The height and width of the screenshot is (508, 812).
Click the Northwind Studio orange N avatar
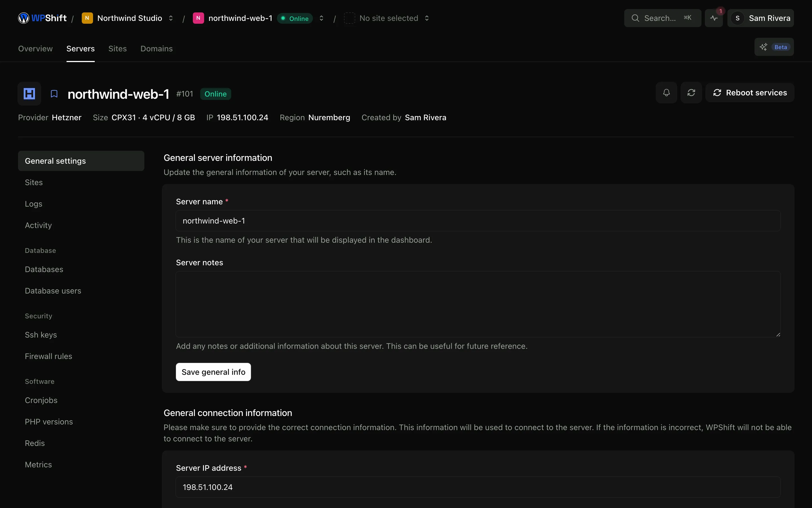tap(87, 18)
